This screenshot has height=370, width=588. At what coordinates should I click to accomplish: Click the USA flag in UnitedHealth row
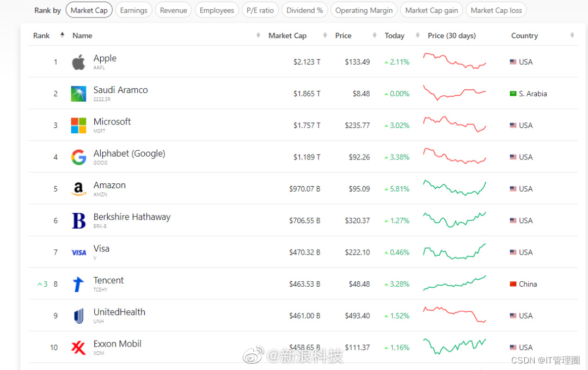click(513, 316)
